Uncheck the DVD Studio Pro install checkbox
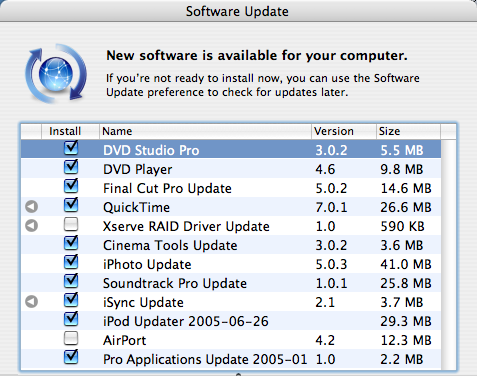 [x=71, y=148]
